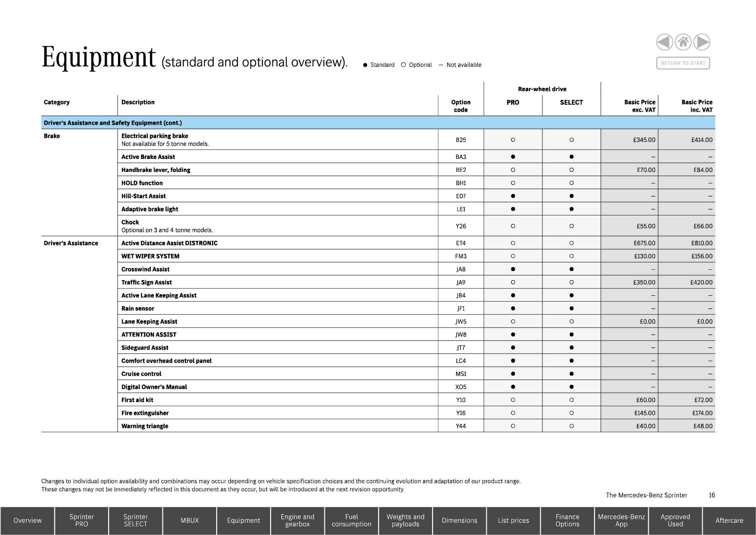
Task: Select Adaptive brake light label
Action: click(x=149, y=209)
